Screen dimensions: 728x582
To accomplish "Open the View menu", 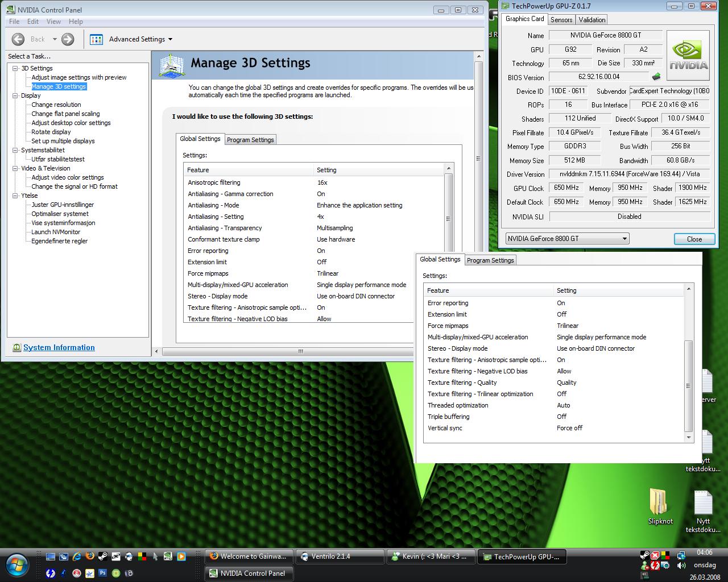I will click(53, 22).
